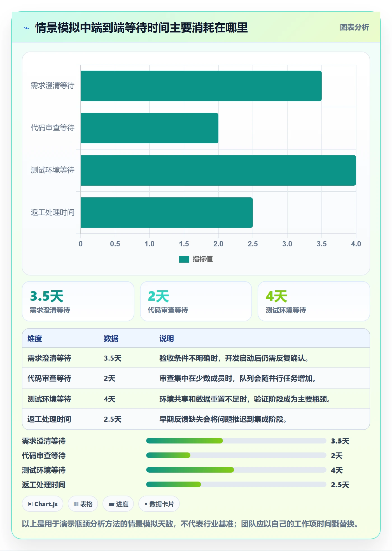
Task: Click the 需求澄清等待 progress bar
Action: [236, 441]
